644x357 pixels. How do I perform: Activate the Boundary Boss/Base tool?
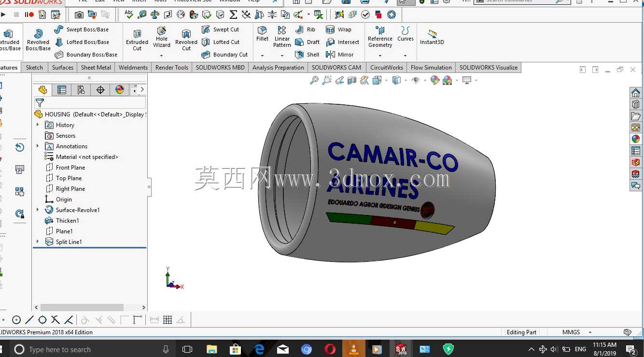[x=86, y=55]
